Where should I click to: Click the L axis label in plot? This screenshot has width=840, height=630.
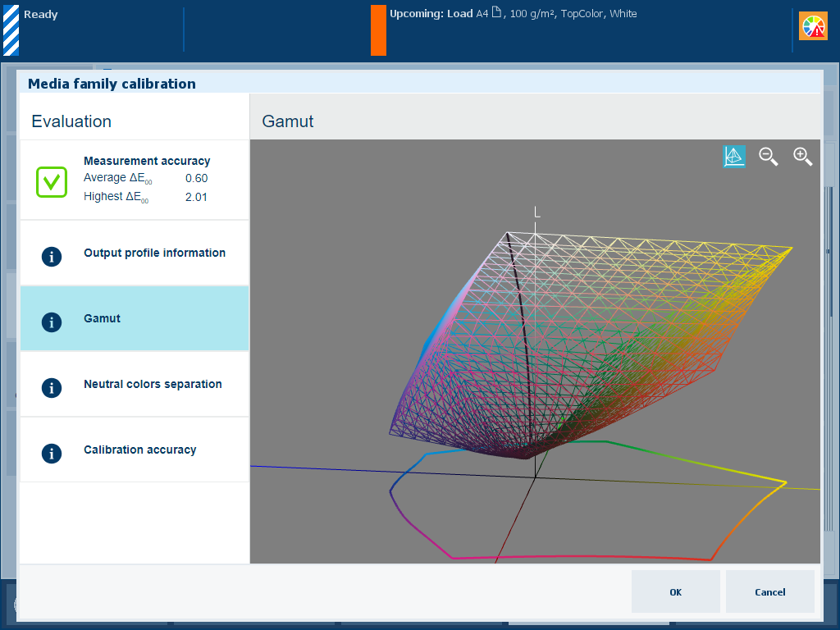[537, 212]
